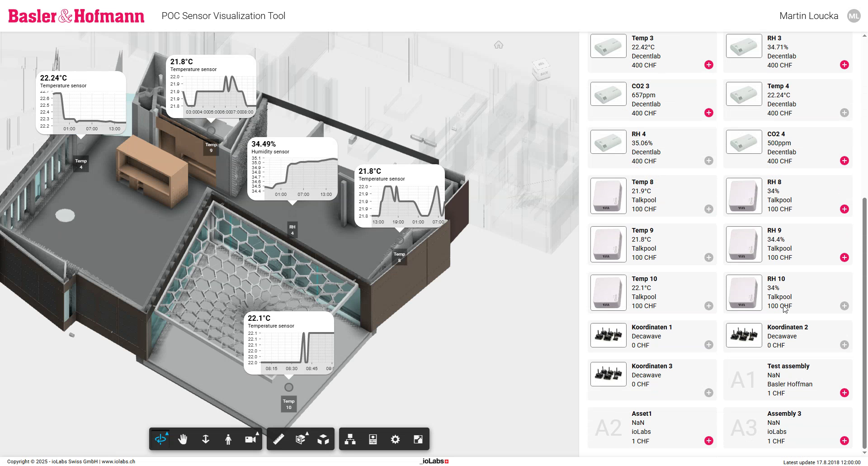Click the RH 4 sensor marker label
This screenshot has height=466, width=868.
pos(292,230)
